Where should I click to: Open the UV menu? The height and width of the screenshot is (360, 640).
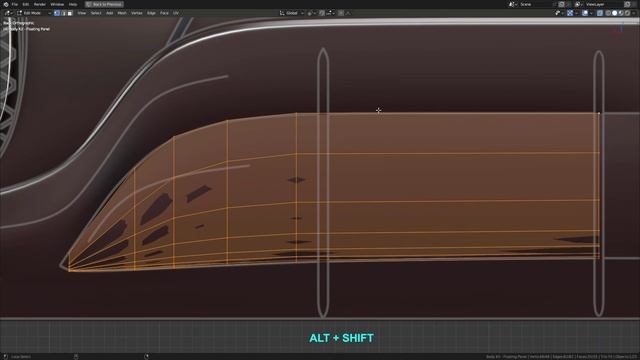click(x=176, y=13)
